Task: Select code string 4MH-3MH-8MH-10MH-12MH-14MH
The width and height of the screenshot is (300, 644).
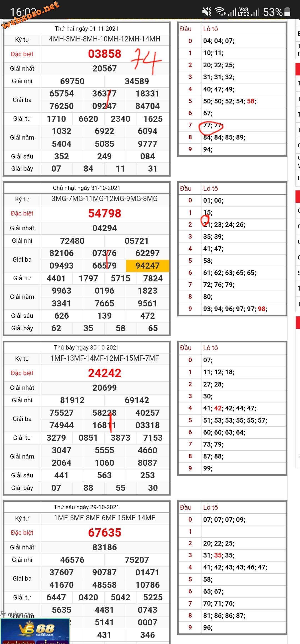Action: 104,39
